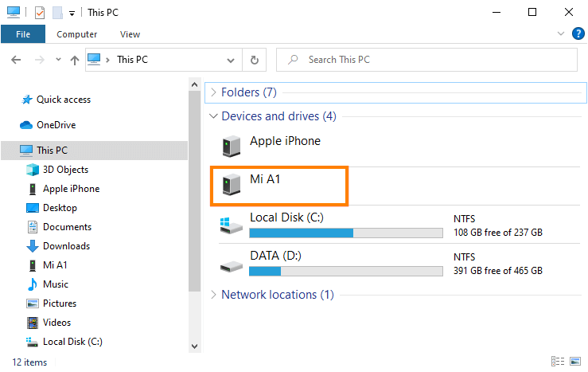
Task: Click the navigation pane scroll down arrow
Action: [x=194, y=347]
